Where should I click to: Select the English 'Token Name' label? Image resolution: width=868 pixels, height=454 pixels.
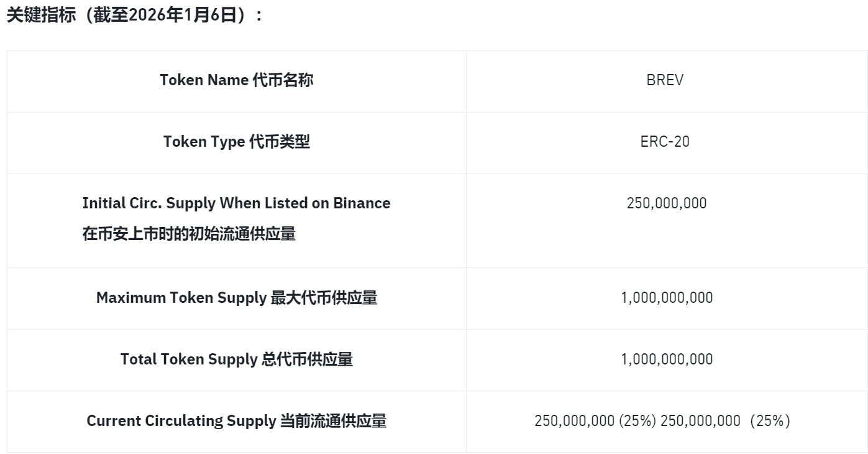[x=204, y=80]
